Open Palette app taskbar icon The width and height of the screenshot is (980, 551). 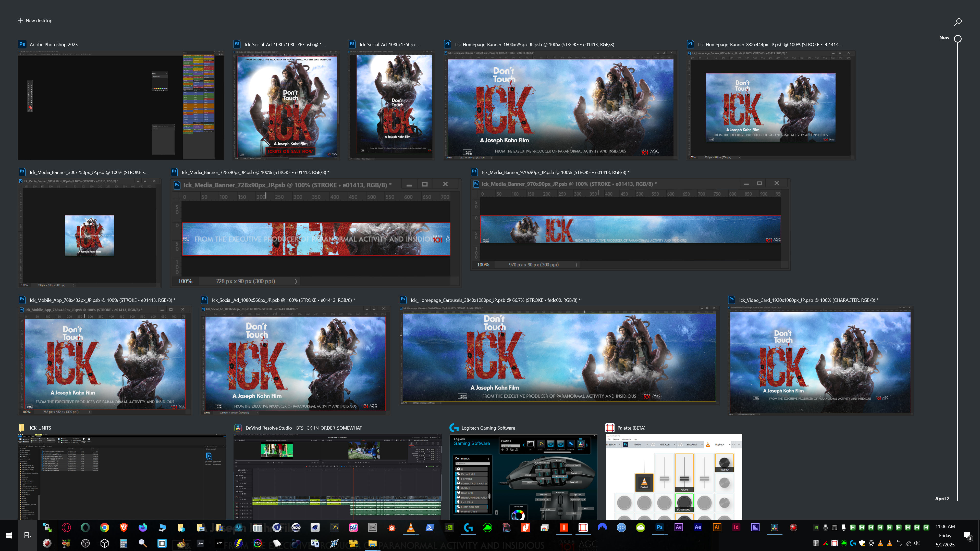(x=583, y=527)
